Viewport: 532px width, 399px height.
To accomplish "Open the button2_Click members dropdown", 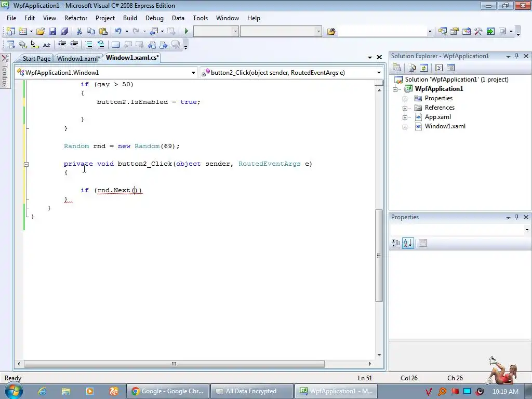I will (379, 73).
